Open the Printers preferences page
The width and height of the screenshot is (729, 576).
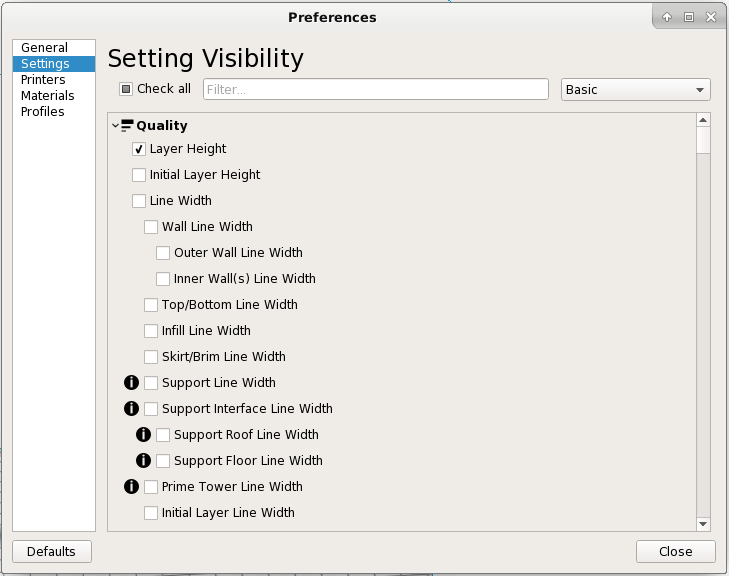click(x=43, y=80)
